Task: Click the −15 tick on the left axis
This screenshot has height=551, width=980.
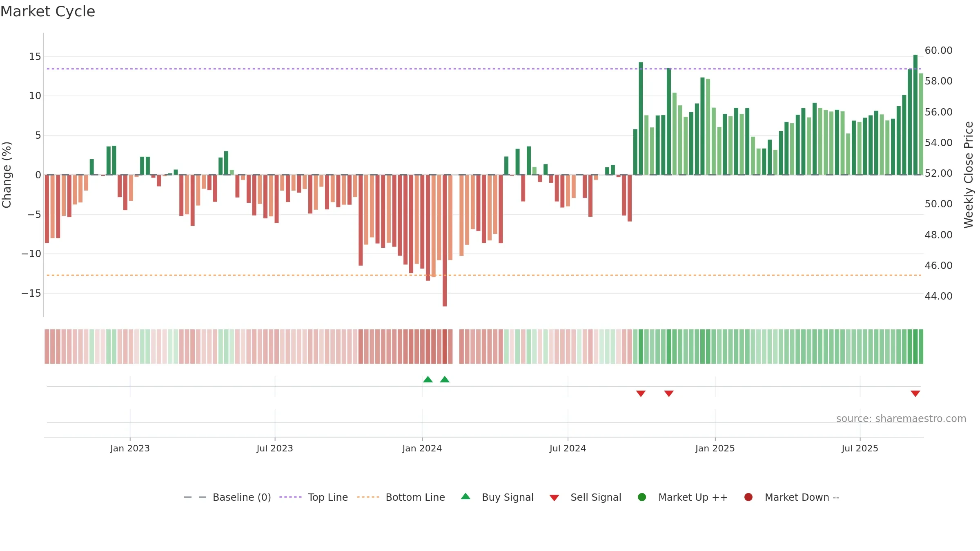Action: coord(31,293)
